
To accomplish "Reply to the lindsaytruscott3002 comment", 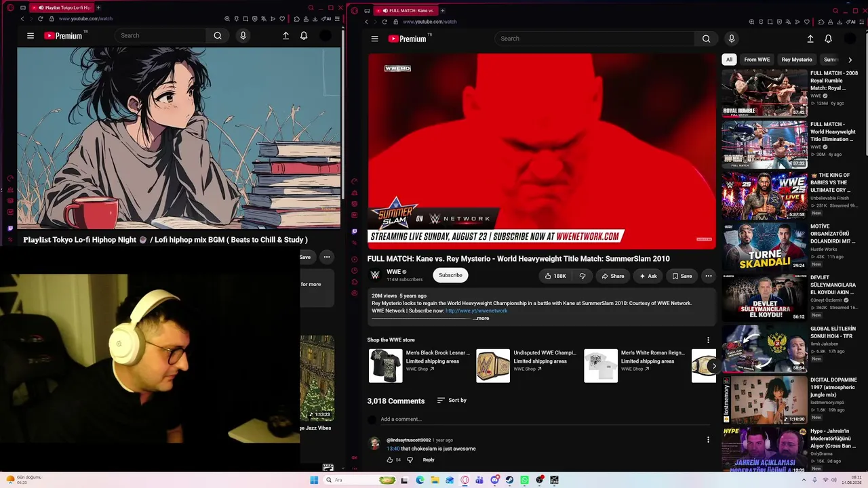I will point(429,460).
